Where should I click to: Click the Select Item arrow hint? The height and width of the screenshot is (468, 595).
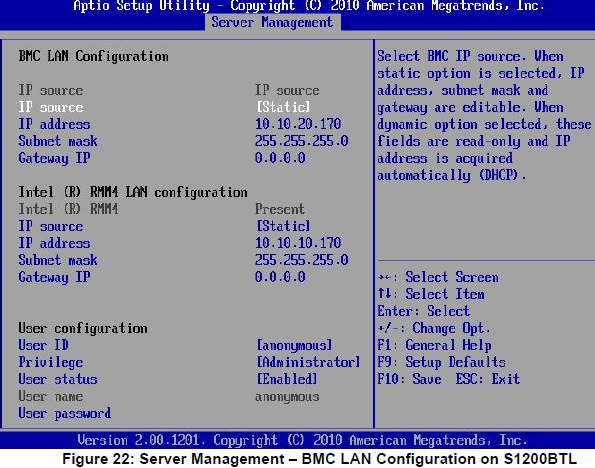(431, 294)
